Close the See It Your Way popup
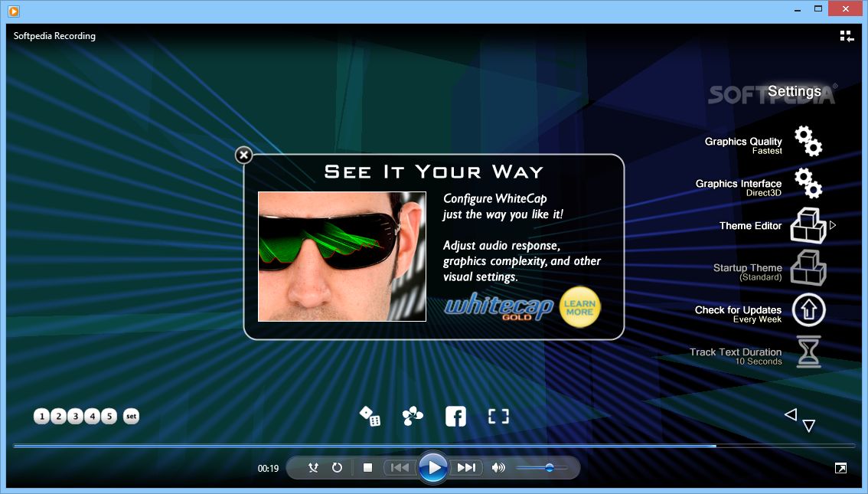The image size is (868, 494). point(243,155)
